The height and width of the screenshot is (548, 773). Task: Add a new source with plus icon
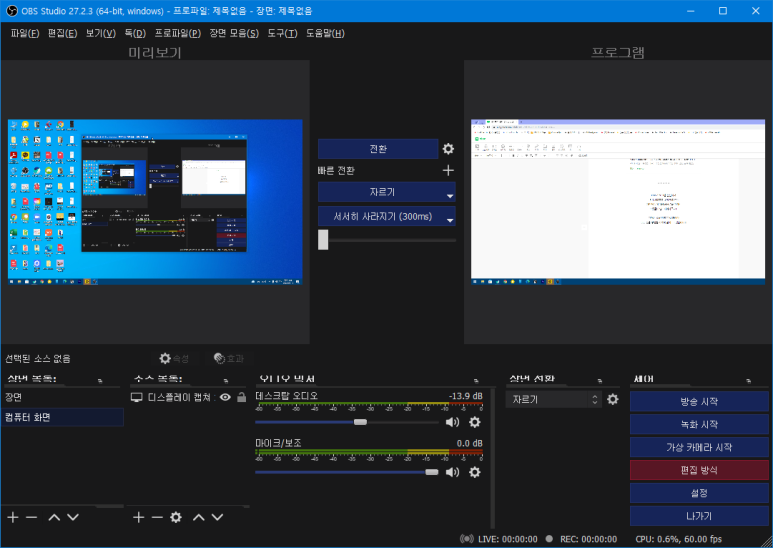139,517
